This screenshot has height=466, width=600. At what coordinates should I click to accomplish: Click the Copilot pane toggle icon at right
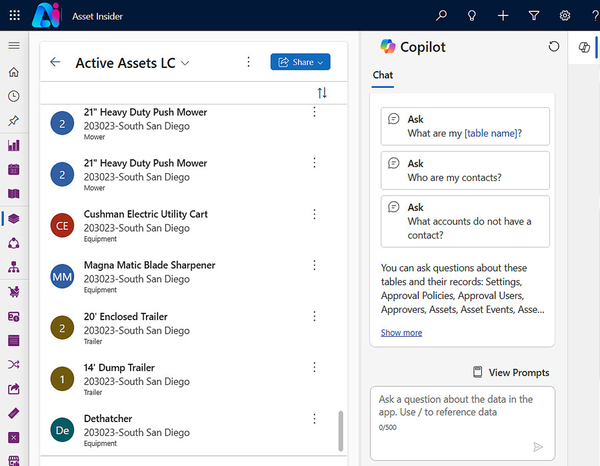584,47
